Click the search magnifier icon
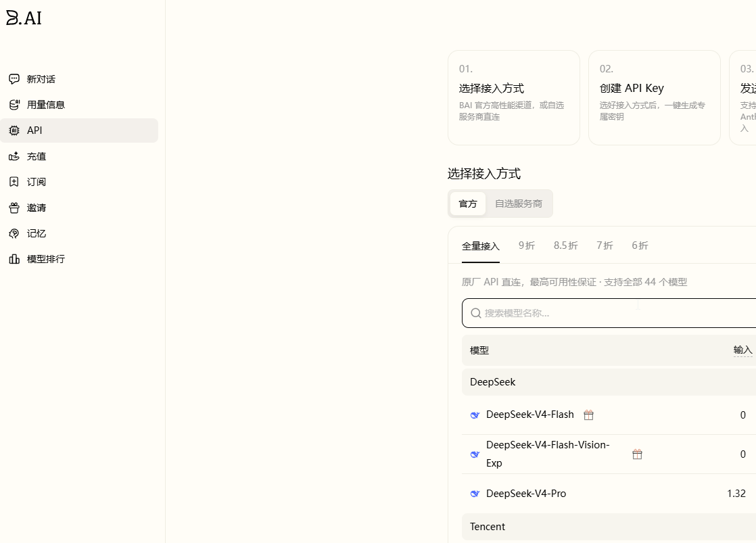This screenshot has height=543, width=756. (476, 313)
